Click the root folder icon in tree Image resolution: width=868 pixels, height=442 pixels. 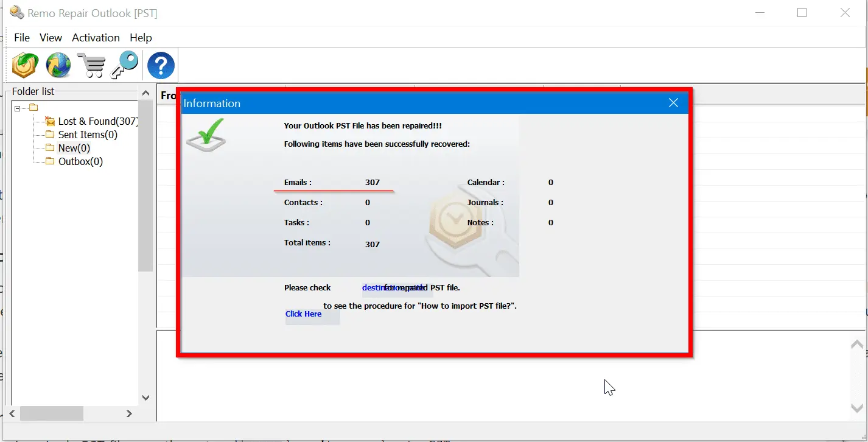[33, 108]
